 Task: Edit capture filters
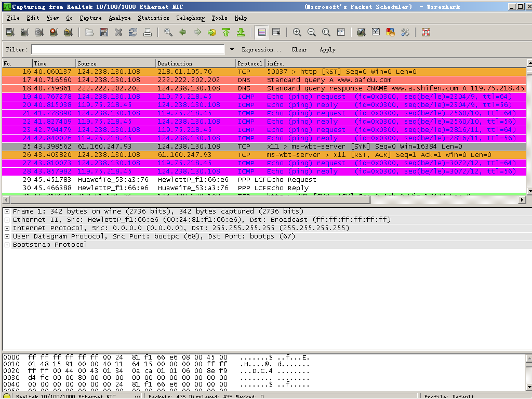pos(362,32)
